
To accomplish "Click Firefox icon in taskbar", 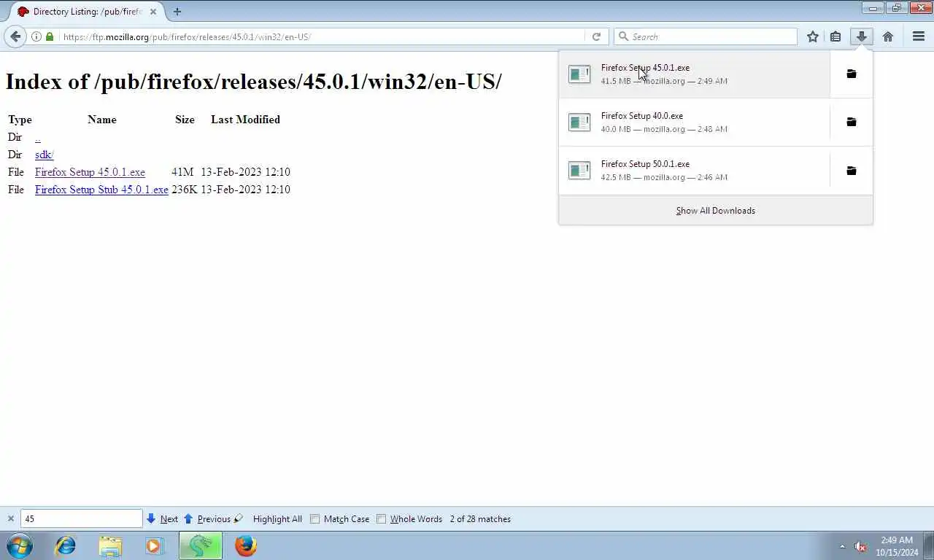I will (246, 545).
